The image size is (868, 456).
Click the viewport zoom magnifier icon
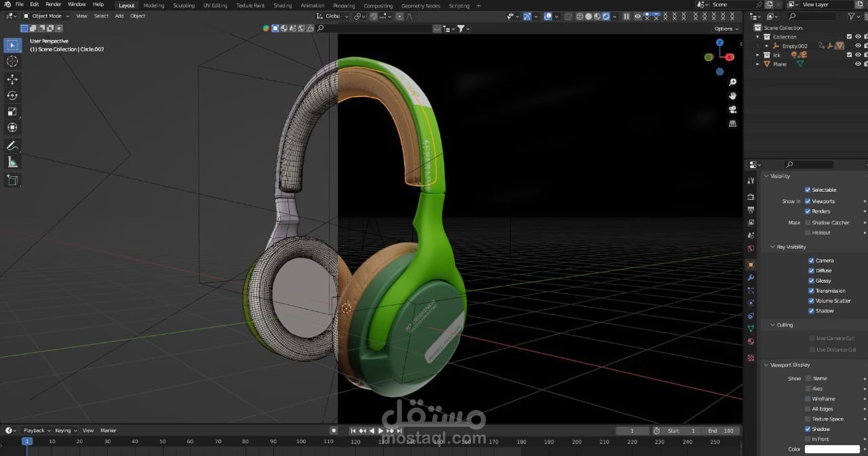tap(732, 82)
